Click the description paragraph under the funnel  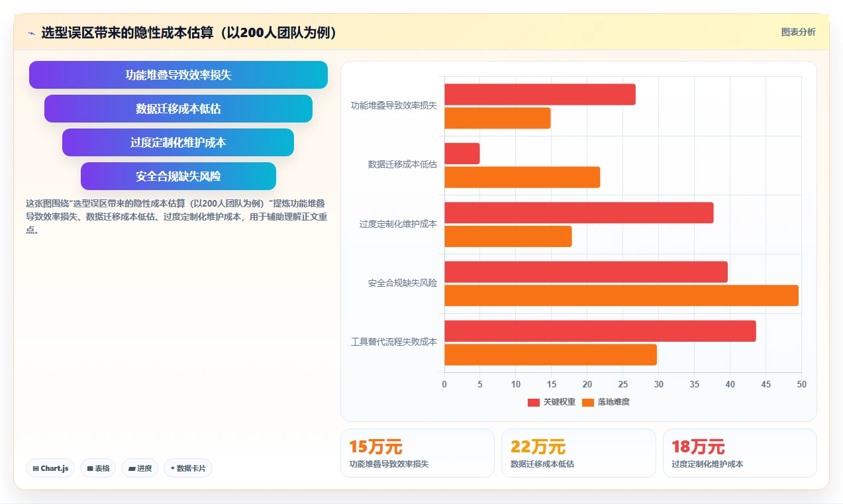pos(176,217)
